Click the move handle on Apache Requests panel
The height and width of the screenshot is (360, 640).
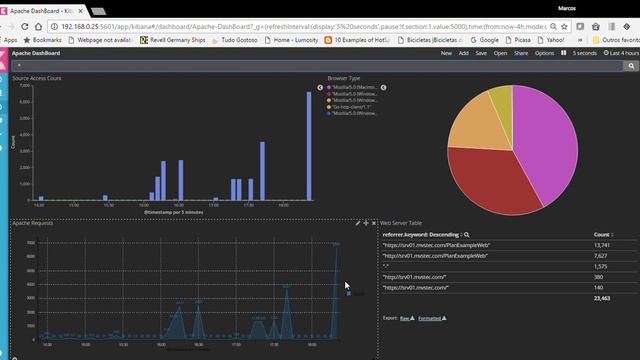(366, 223)
